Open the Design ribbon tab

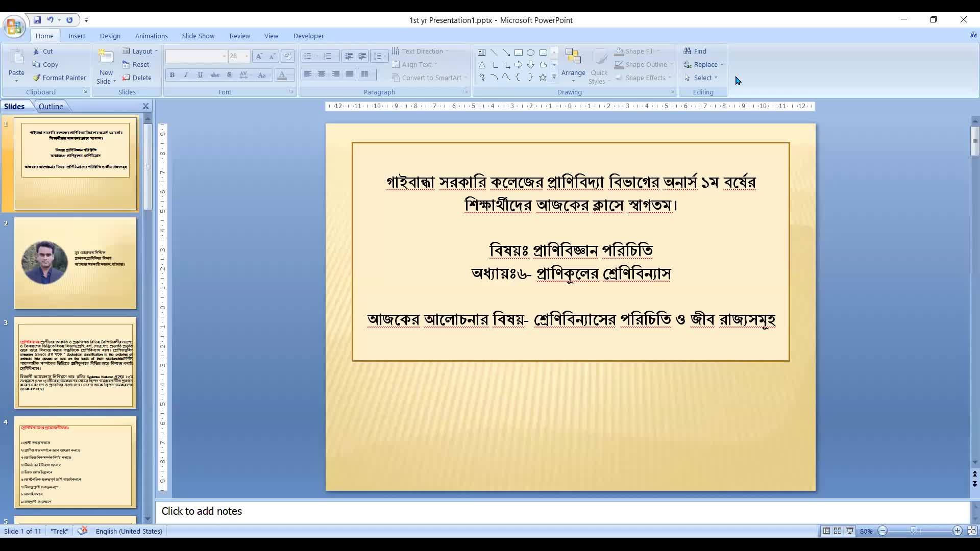(110, 36)
